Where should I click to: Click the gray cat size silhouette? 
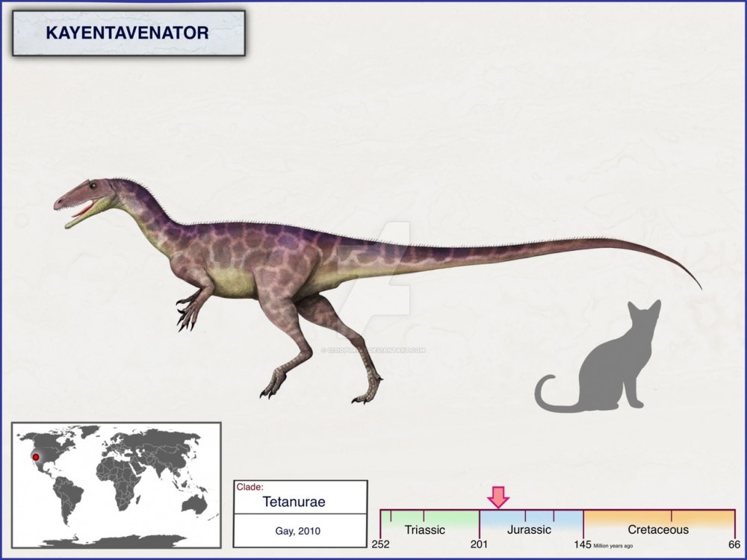coord(598,356)
